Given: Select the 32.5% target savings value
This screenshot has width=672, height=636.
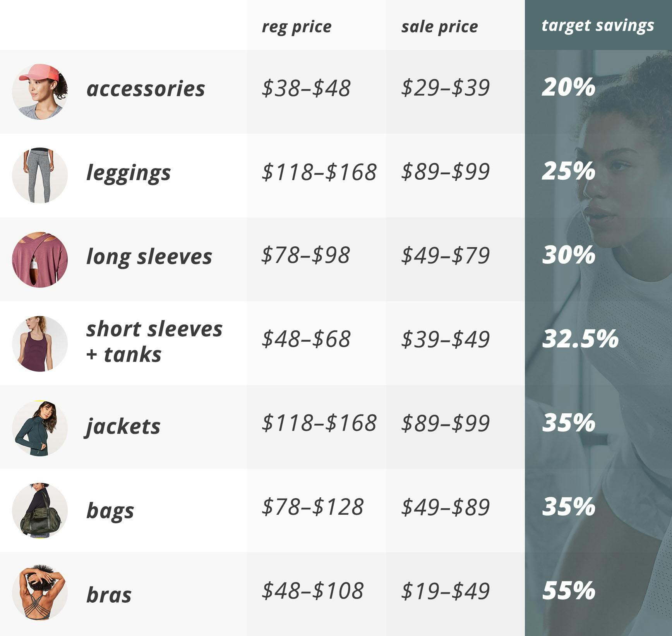Looking at the screenshot, I should pyautogui.click(x=580, y=339).
